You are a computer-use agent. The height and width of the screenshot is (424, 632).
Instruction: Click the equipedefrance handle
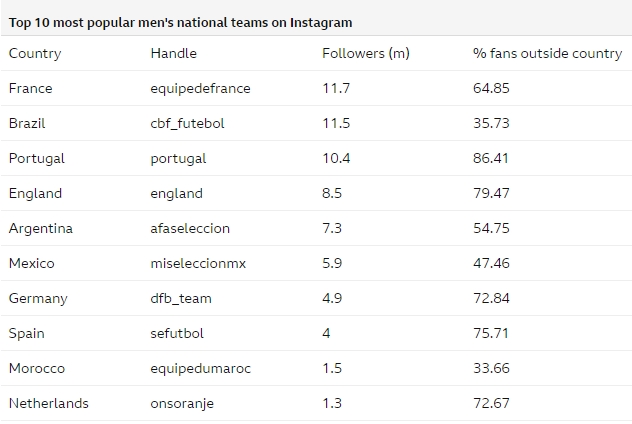(200, 88)
